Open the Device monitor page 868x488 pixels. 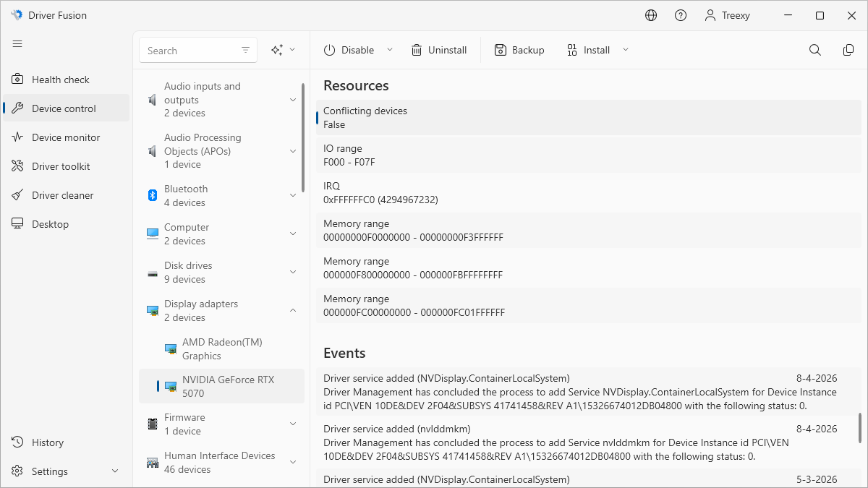[x=66, y=137]
